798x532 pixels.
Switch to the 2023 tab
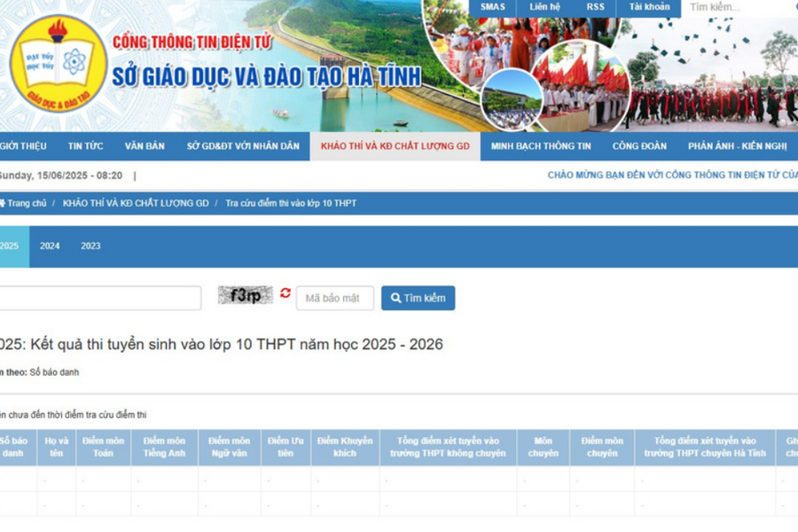90,246
